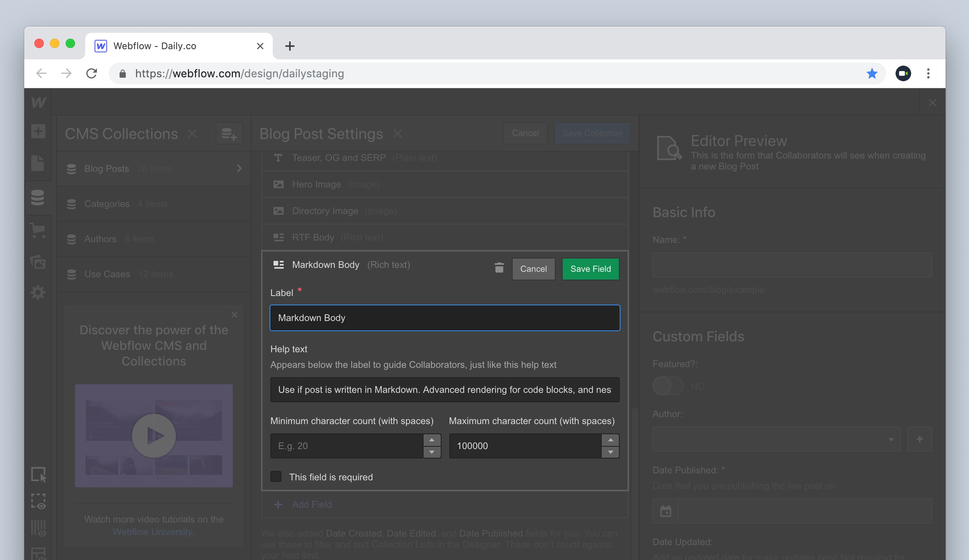Image resolution: width=969 pixels, height=560 pixels.
Task: Open the CMS Collections database icon
Action: (x=38, y=198)
